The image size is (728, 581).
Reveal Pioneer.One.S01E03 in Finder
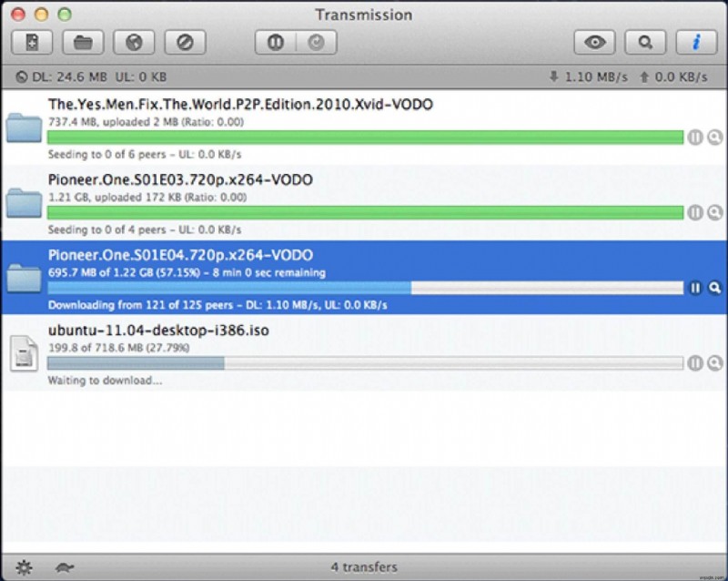pos(715,212)
